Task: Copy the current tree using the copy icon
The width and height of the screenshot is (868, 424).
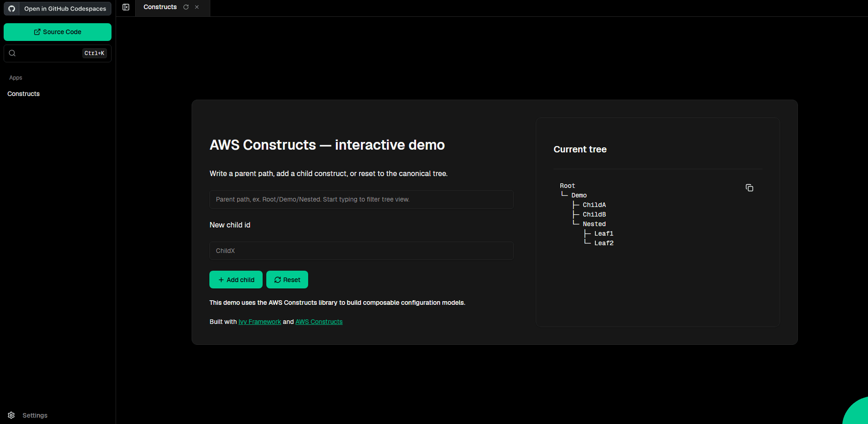Action: pos(749,187)
